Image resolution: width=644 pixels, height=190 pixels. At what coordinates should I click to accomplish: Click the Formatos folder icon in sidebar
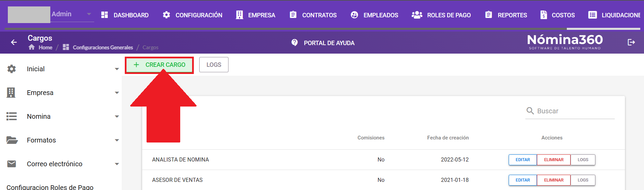tap(12, 140)
